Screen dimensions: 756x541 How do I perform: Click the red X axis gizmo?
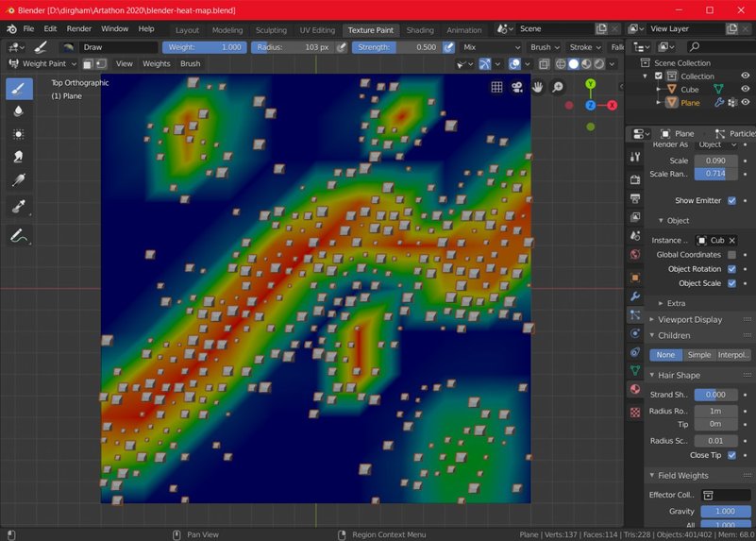pos(613,105)
